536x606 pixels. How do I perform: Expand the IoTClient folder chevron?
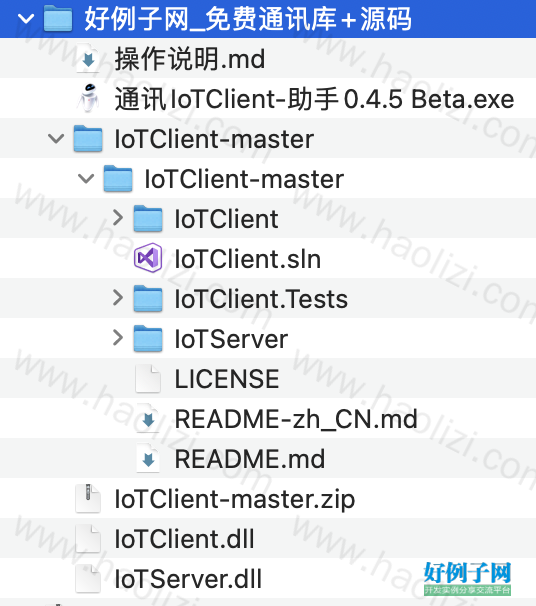point(118,218)
